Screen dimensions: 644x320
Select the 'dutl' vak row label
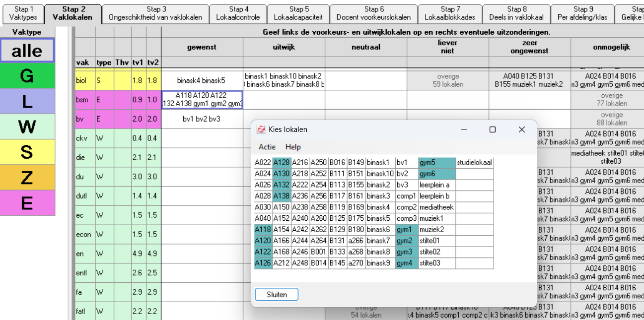point(85,195)
